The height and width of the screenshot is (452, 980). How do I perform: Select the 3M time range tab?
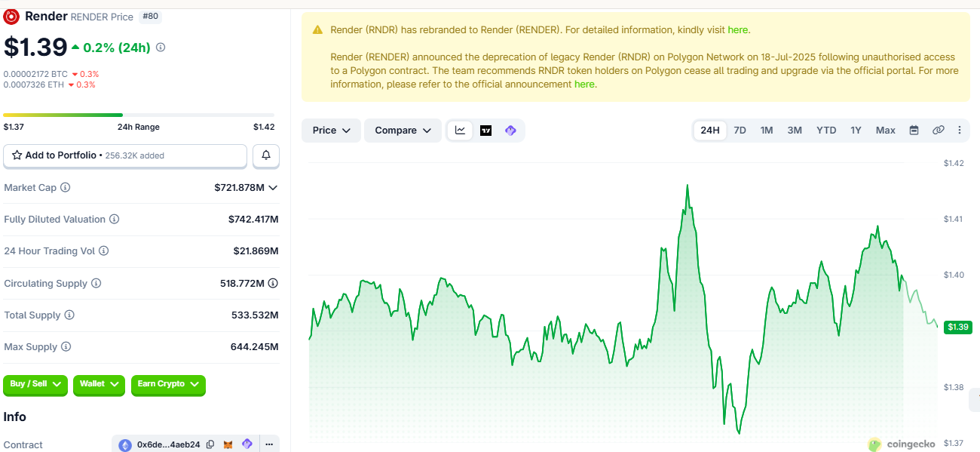pos(795,131)
